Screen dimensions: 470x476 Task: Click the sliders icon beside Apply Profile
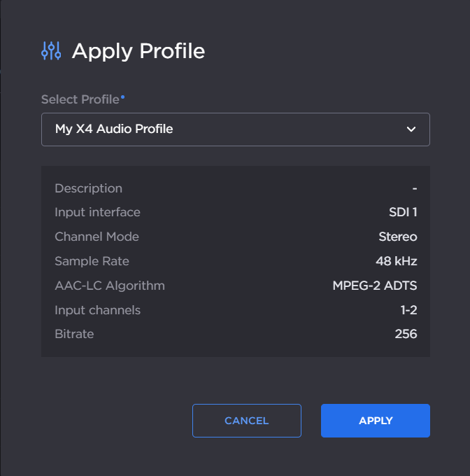pyautogui.click(x=52, y=51)
